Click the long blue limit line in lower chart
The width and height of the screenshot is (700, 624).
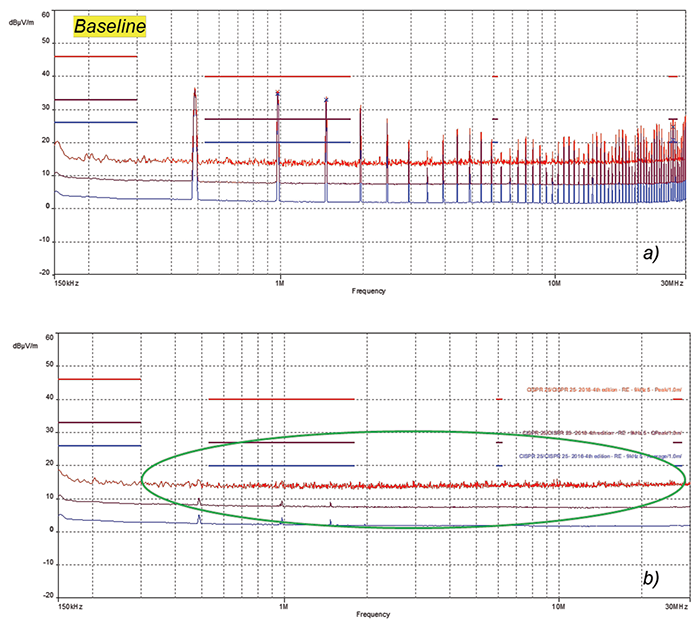(281, 465)
